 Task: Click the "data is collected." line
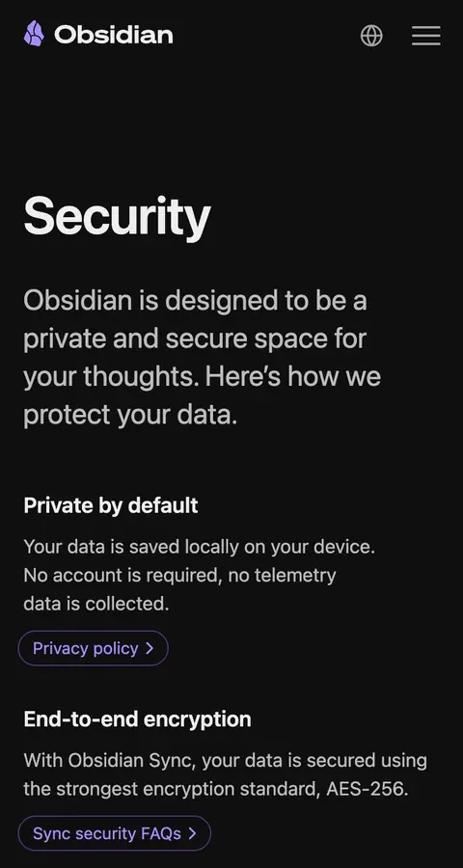pos(96,604)
